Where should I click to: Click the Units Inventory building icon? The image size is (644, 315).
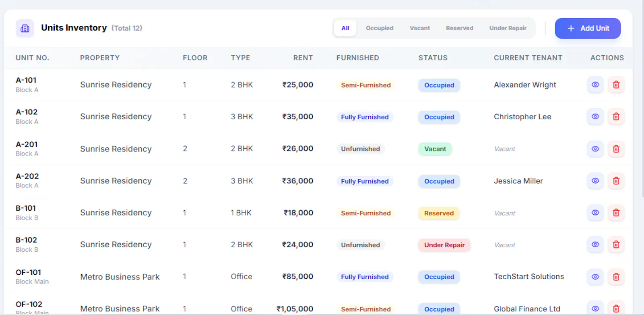coord(25,28)
